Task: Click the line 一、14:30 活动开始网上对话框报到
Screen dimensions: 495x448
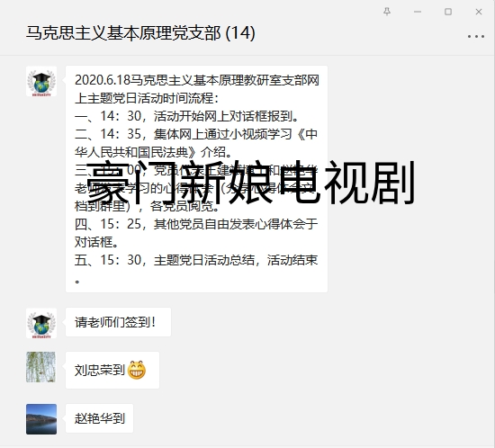Action: (186, 116)
